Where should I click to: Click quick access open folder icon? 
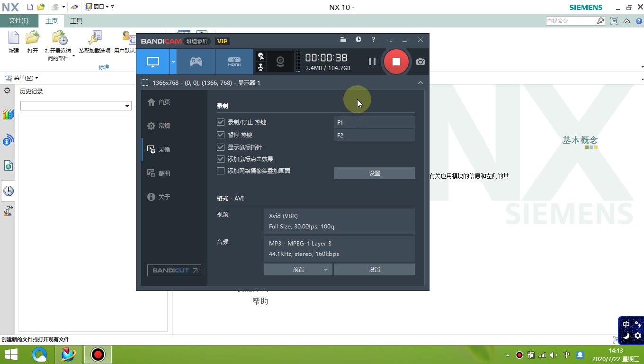point(41,7)
